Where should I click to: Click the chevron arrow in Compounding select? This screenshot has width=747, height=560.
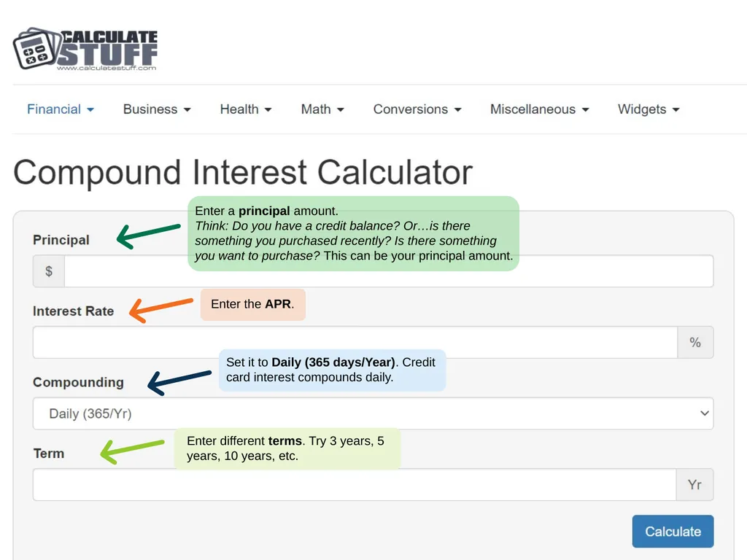coord(705,413)
